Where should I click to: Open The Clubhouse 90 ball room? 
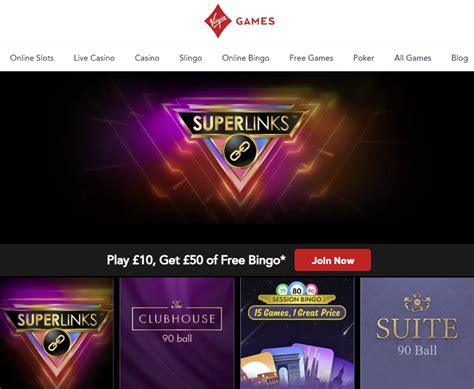[177, 333]
